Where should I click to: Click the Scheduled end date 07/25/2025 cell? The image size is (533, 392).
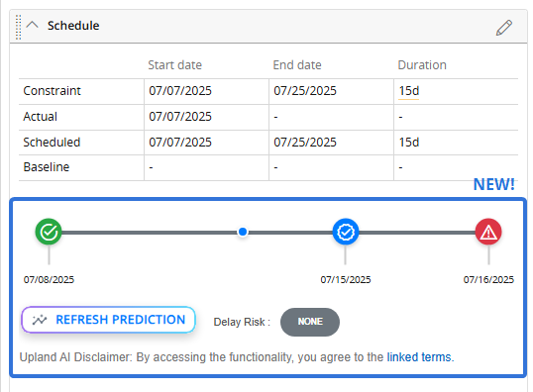[332, 143]
